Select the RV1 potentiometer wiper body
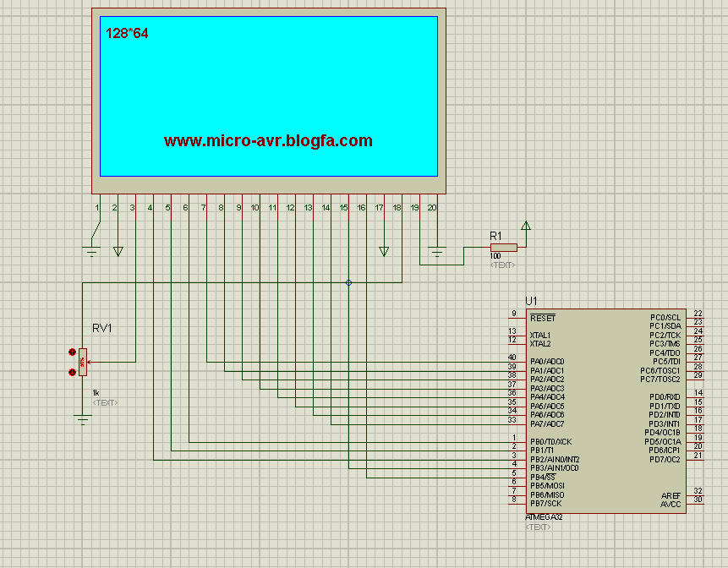This screenshot has width=728, height=568. click(x=82, y=363)
